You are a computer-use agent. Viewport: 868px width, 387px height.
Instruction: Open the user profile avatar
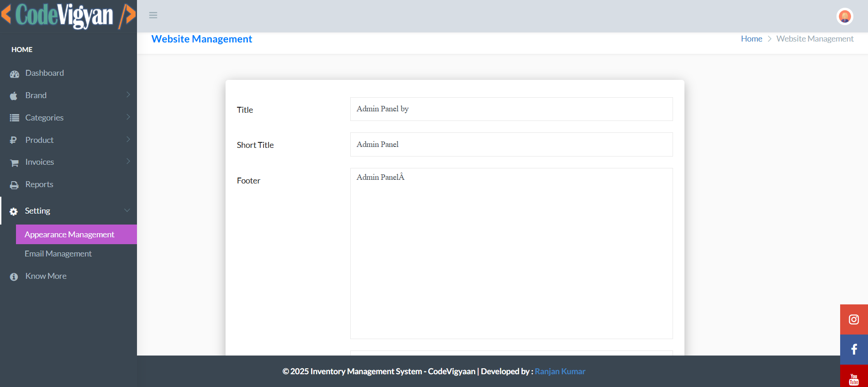[x=845, y=16]
